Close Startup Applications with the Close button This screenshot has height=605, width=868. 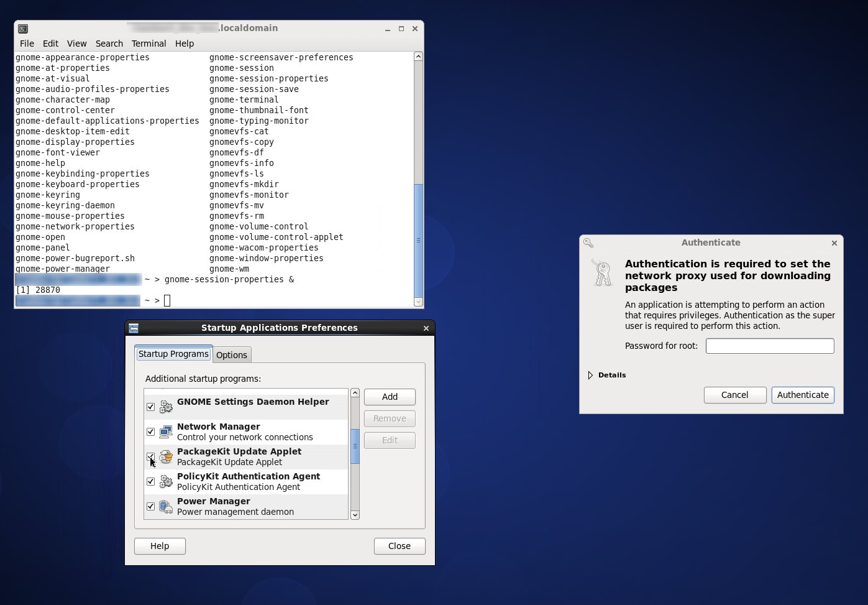point(400,546)
